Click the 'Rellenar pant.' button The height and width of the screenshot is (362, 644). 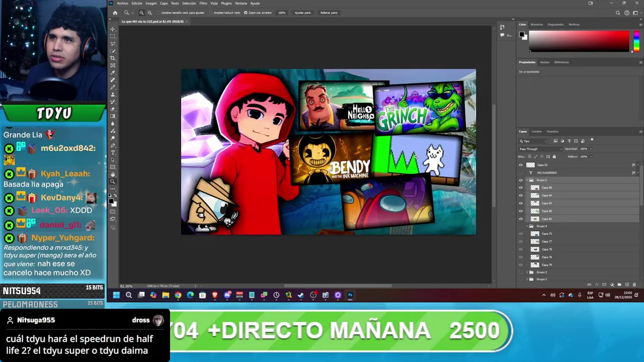329,13
